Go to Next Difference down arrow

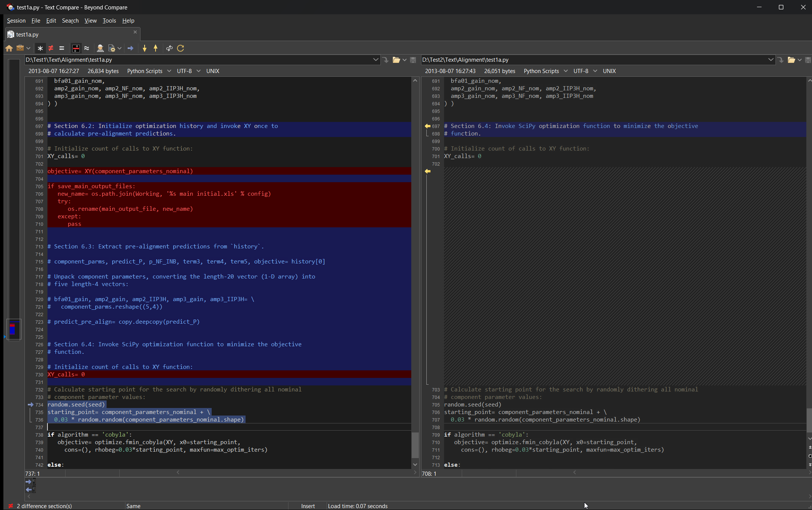click(145, 48)
